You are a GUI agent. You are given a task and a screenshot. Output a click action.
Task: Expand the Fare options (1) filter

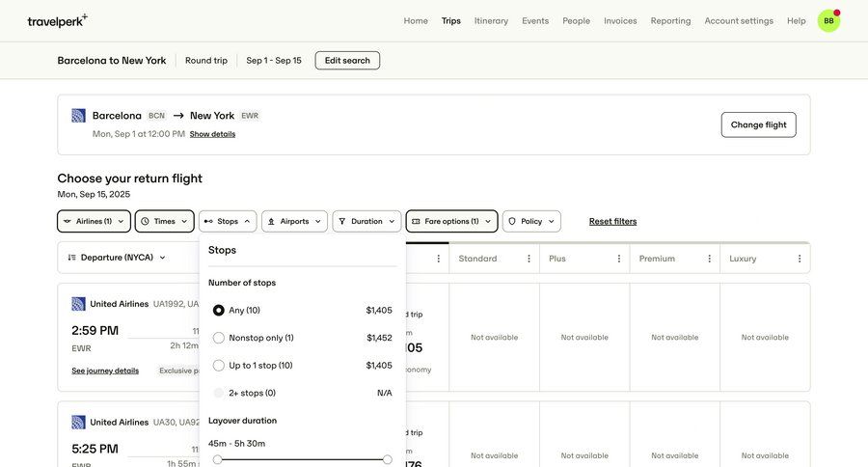coord(451,221)
